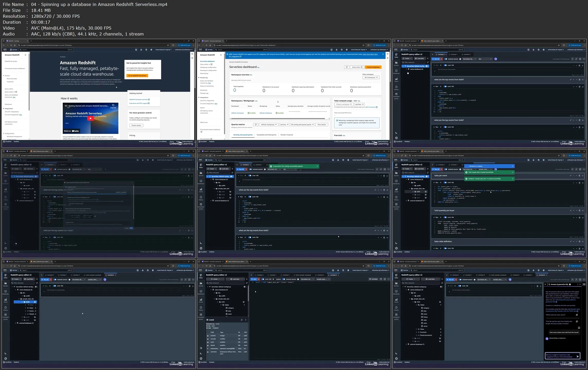Switch to Untitled 1 tab in third frame
The width and height of the screenshot is (588, 370).
coord(454,55)
